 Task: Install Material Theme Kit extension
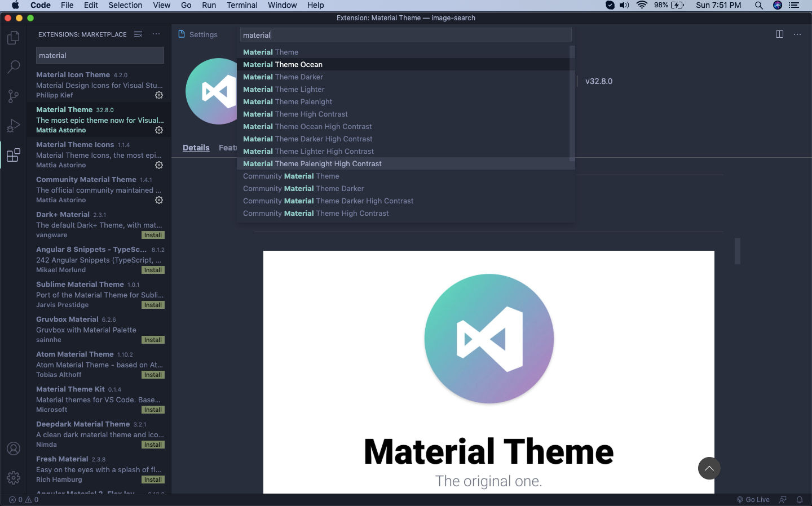tap(153, 410)
